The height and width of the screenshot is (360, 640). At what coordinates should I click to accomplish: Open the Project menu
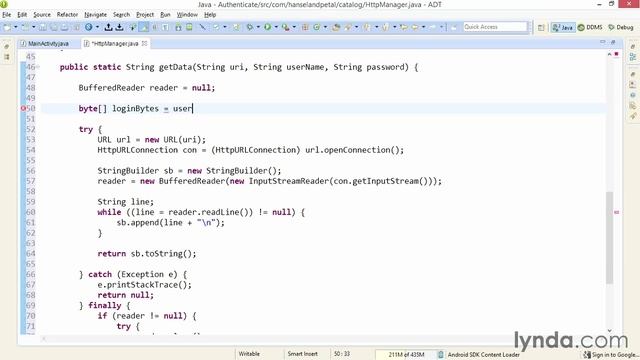(x=145, y=15)
